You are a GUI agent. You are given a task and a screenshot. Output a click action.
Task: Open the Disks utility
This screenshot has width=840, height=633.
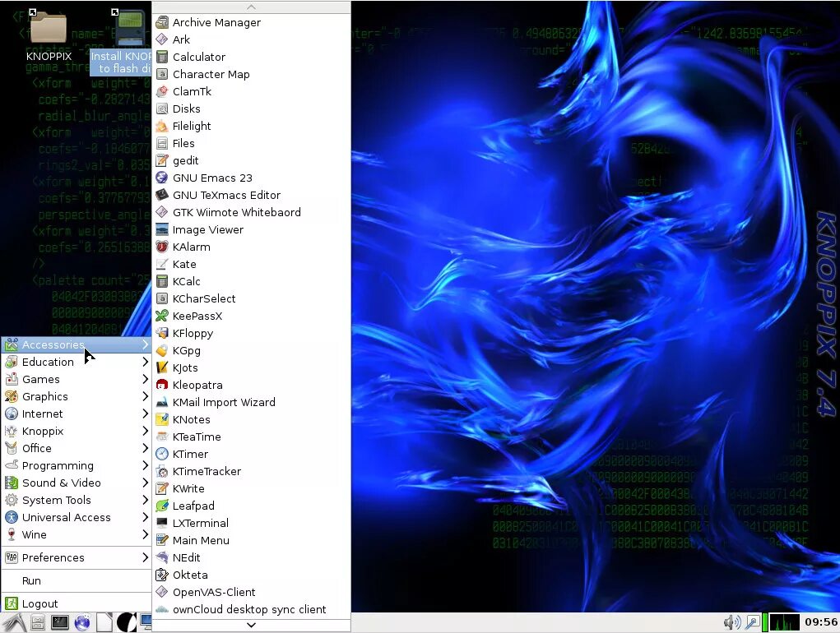(x=251, y=109)
